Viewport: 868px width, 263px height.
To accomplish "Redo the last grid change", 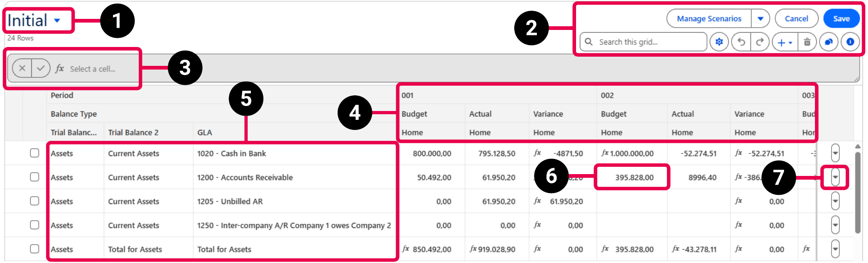I will click(x=760, y=42).
